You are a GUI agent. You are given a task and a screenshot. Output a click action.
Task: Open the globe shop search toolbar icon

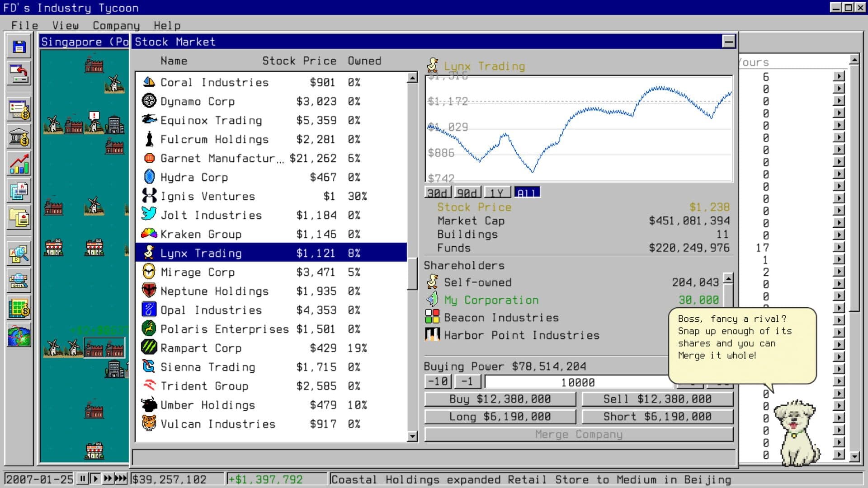pos(19,281)
